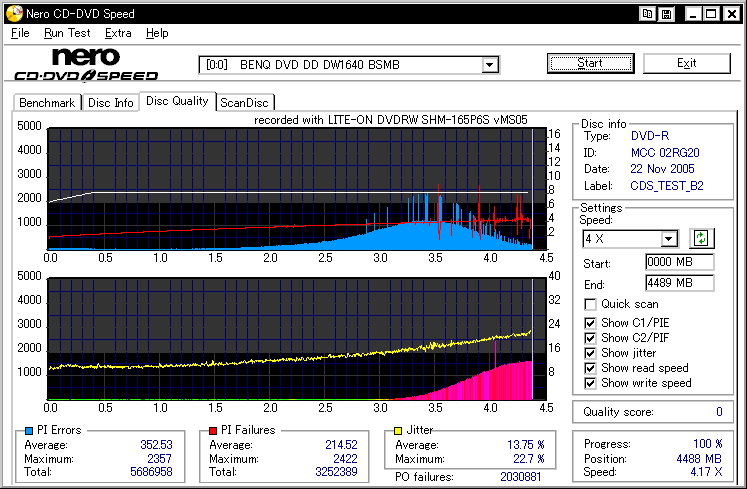Open the Extra menu
The width and height of the screenshot is (747, 489).
(118, 33)
